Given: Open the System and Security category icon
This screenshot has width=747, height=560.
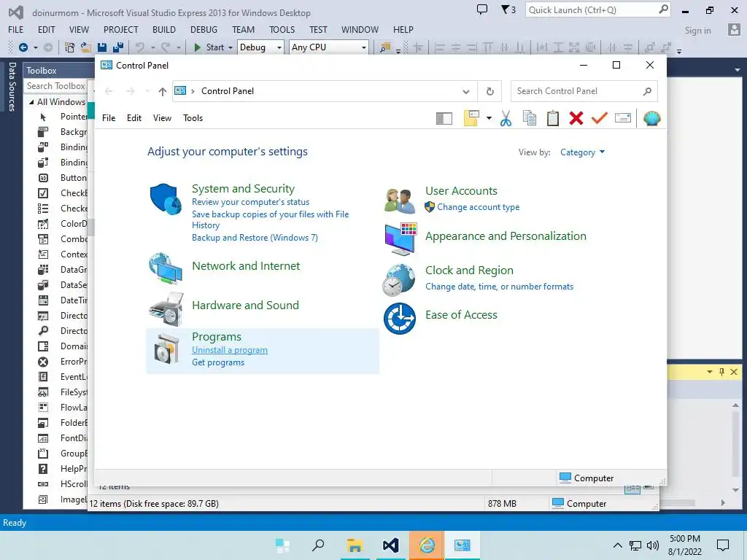Looking at the screenshot, I should click(x=166, y=199).
